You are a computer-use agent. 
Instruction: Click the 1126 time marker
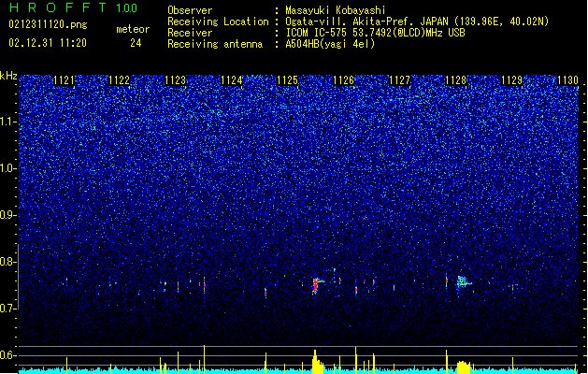(x=343, y=80)
